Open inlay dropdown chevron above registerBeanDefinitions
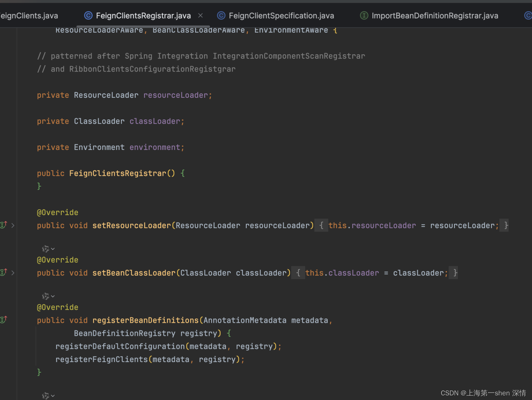532x400 pixels. (53, 296)
